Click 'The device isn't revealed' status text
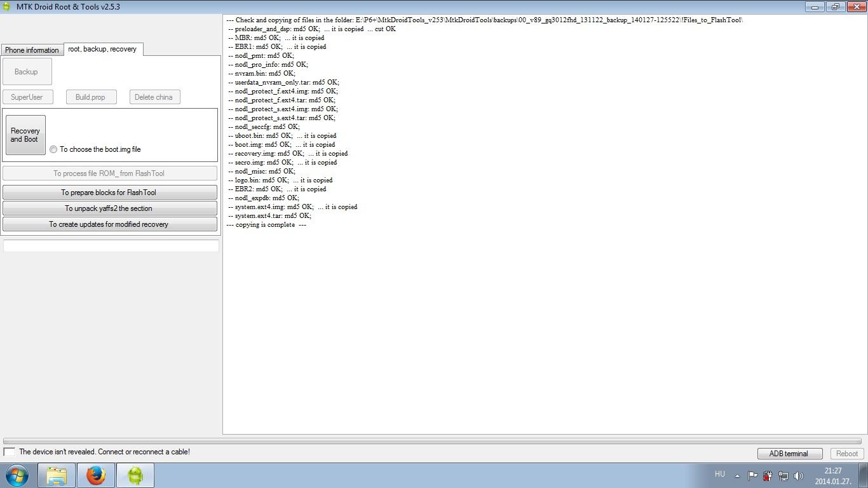868x488 pixels. coord(104,452)
